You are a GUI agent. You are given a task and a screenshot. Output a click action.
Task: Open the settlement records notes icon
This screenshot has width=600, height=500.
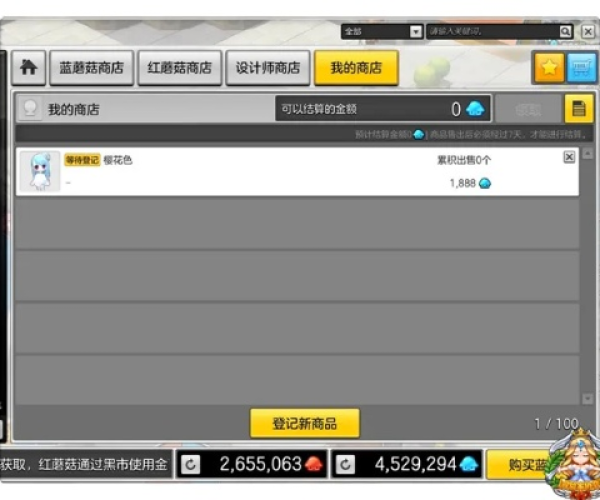tap(579, 109)
